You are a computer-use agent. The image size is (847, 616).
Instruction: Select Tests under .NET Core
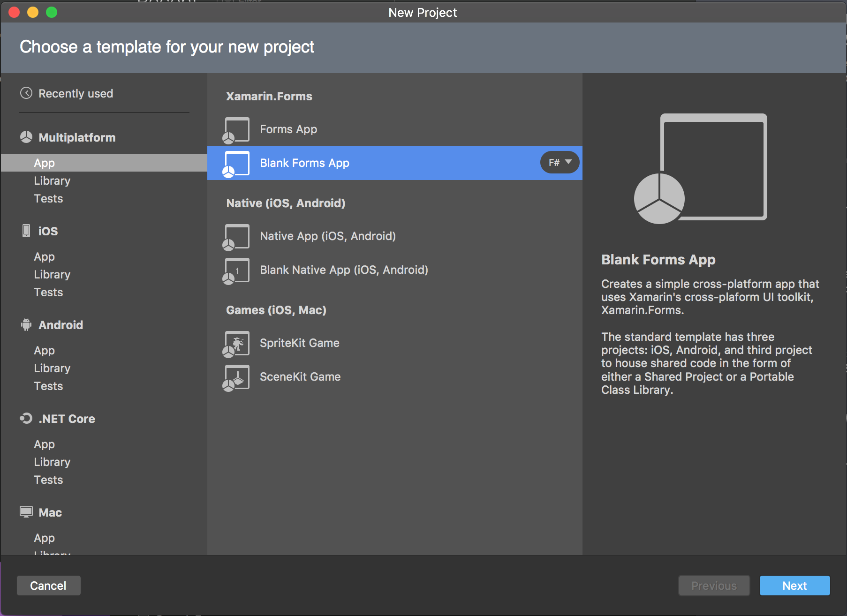coord(48,480)
